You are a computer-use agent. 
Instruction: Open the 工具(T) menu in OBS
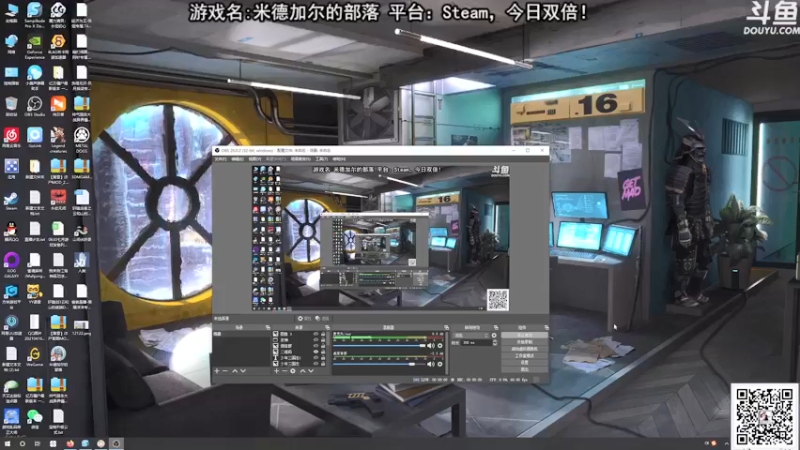click(x=321, y=159)
